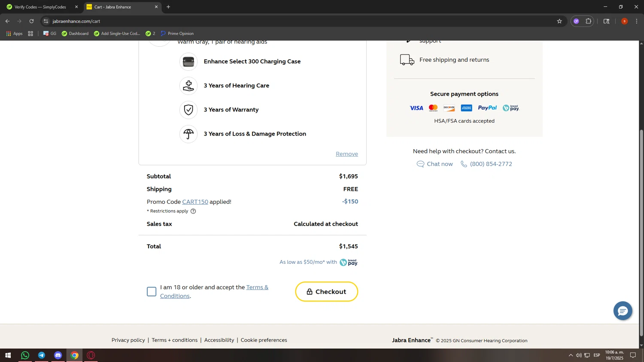Click the page vertical scrollbar
The image size is (644, 362).
tap(641, 232)
